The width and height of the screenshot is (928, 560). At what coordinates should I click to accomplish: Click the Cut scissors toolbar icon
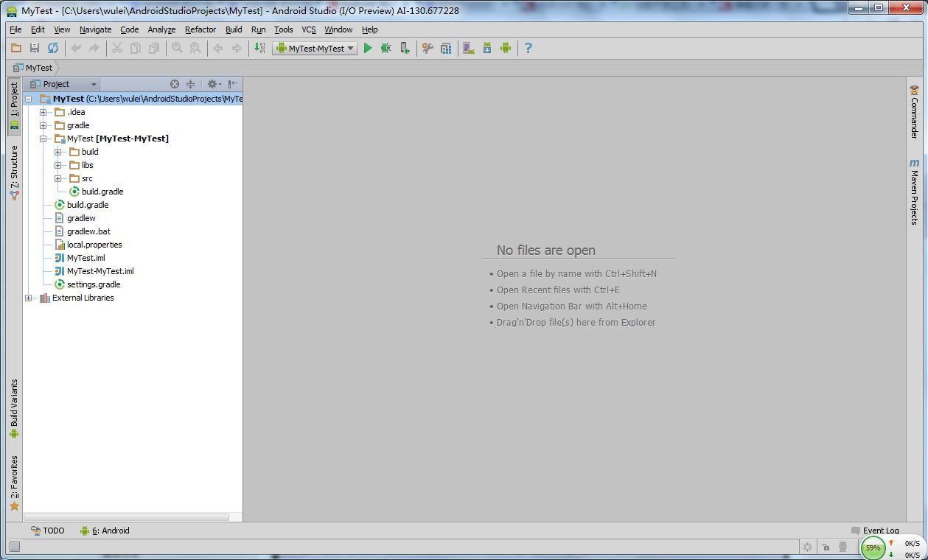[x=116, y=48]
